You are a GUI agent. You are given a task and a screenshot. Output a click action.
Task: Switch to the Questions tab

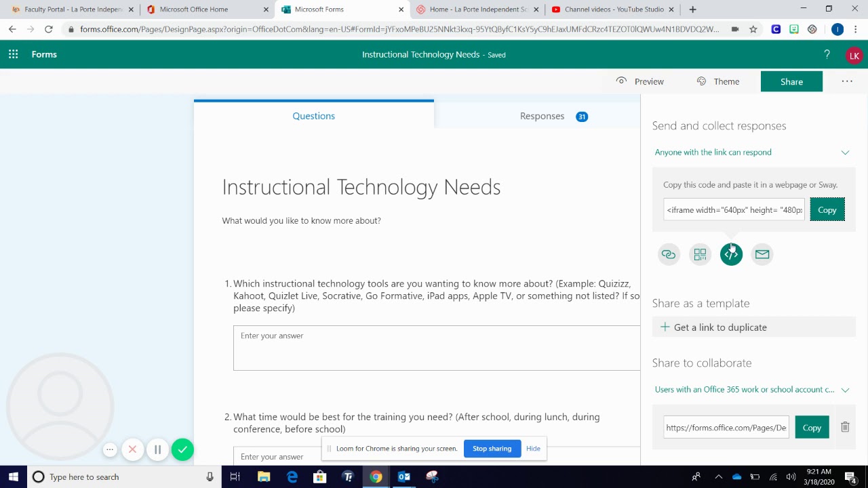pos(314,116)
